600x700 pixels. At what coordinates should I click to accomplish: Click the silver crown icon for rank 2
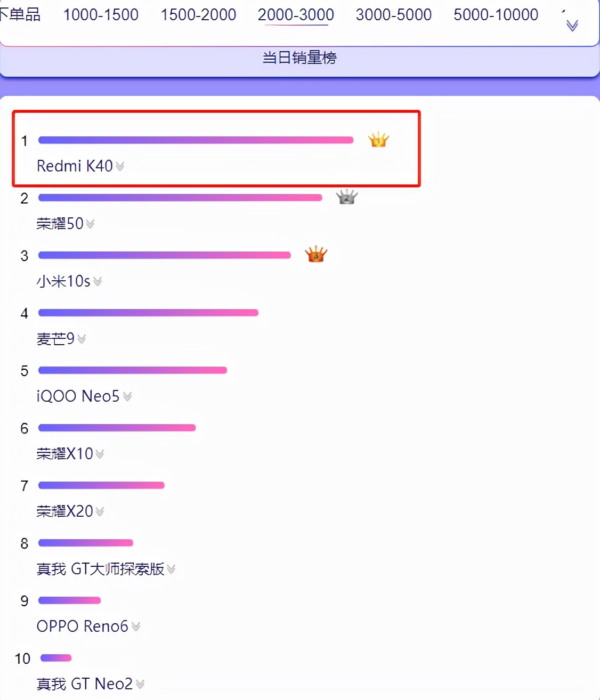click(346, 198)
